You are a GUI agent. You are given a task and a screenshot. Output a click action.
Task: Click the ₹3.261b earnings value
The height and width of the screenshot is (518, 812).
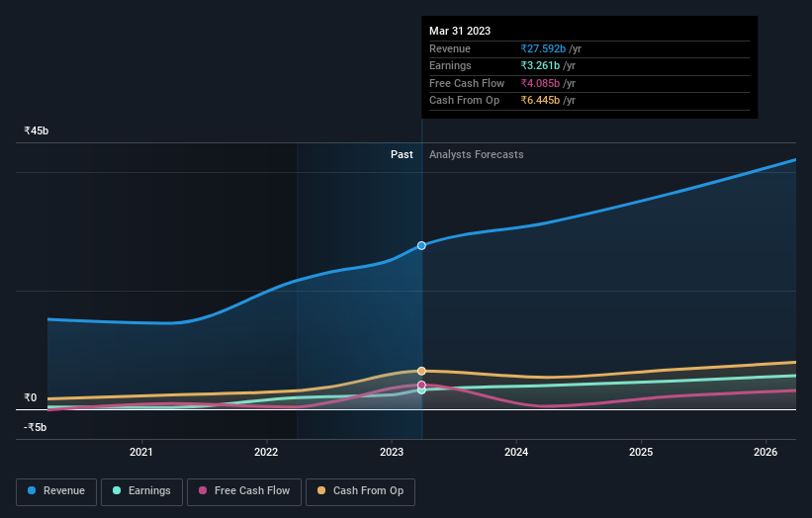point(540,65)
